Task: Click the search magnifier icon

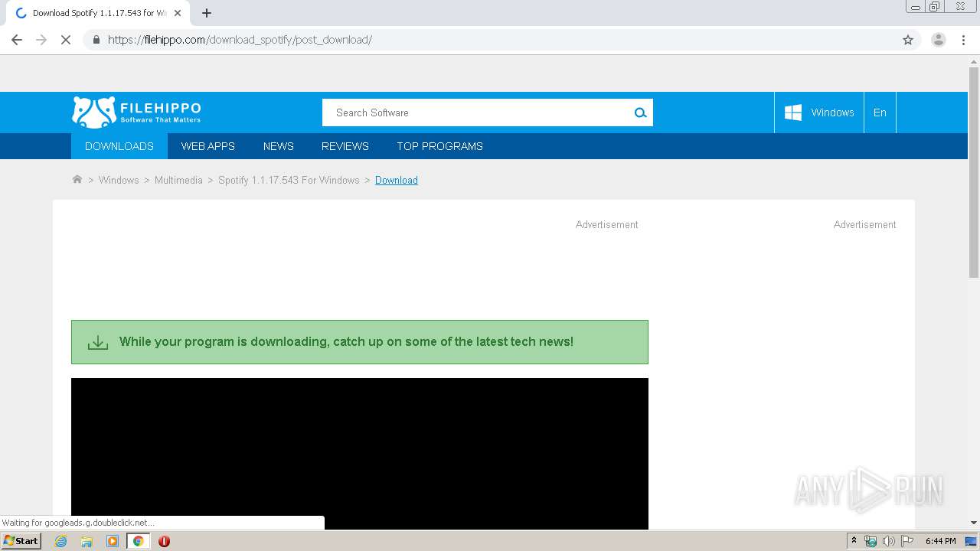Action: (640, 112)
